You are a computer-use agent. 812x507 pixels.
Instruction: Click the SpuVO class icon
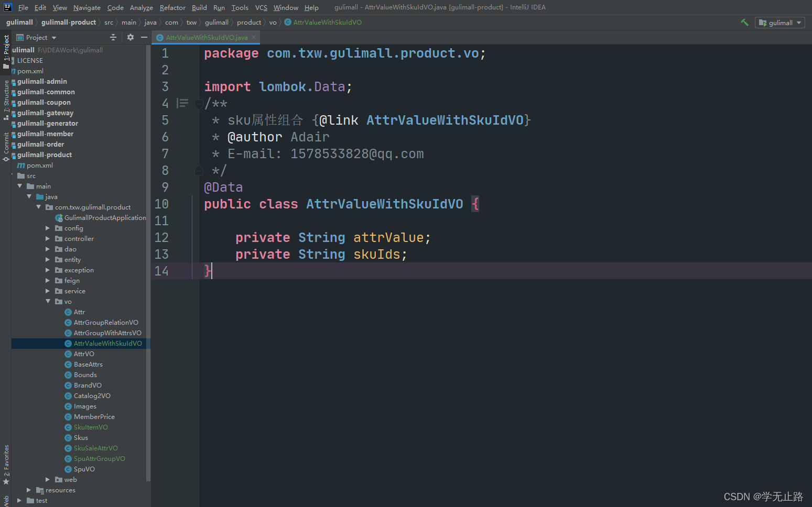click(68, 469)
